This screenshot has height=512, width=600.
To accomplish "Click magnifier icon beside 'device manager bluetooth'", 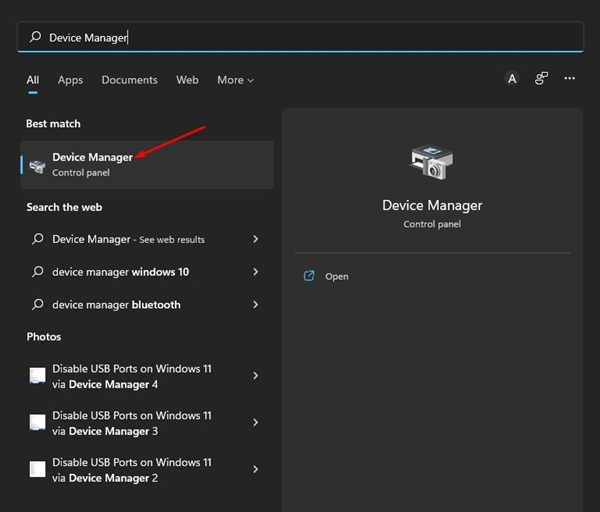I will 38,305.
